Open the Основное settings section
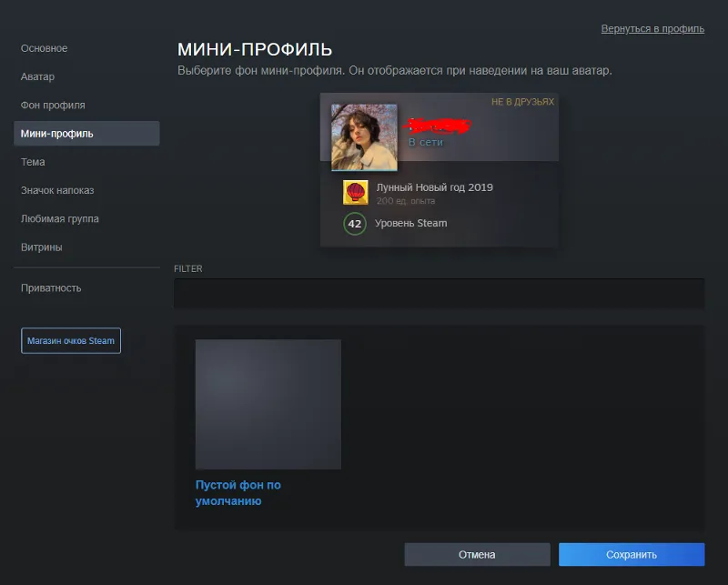Image resolution: width=728 pixels, height=585 pixels. click(44, 48)
